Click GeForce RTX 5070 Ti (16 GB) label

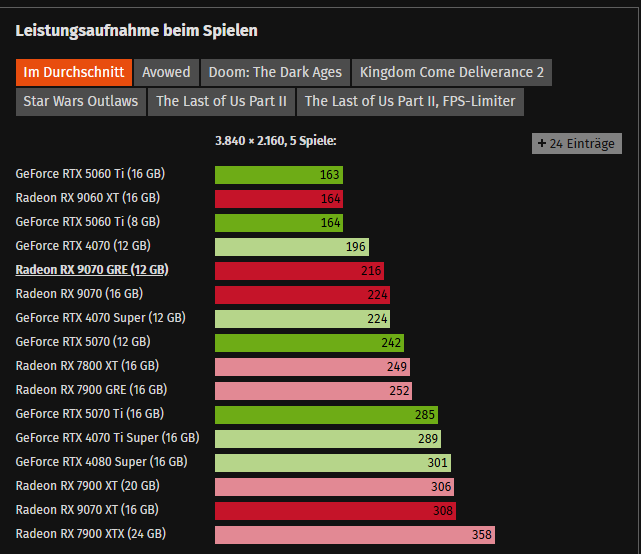(x=90, y=414)
